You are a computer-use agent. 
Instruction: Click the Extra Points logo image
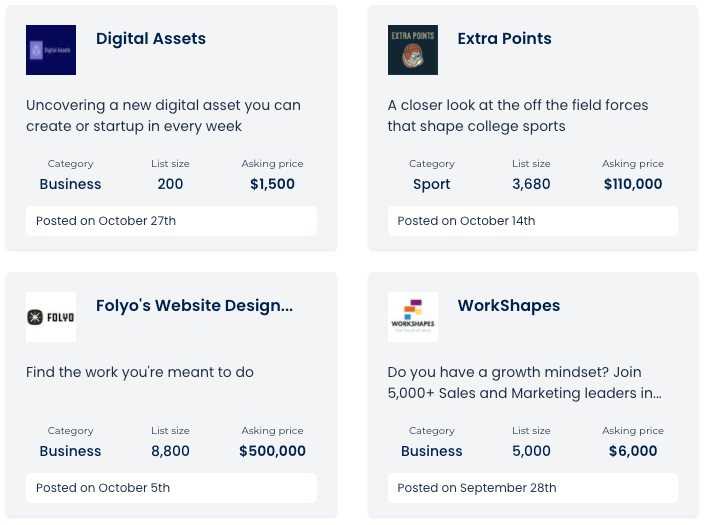(x=413, y=50)
